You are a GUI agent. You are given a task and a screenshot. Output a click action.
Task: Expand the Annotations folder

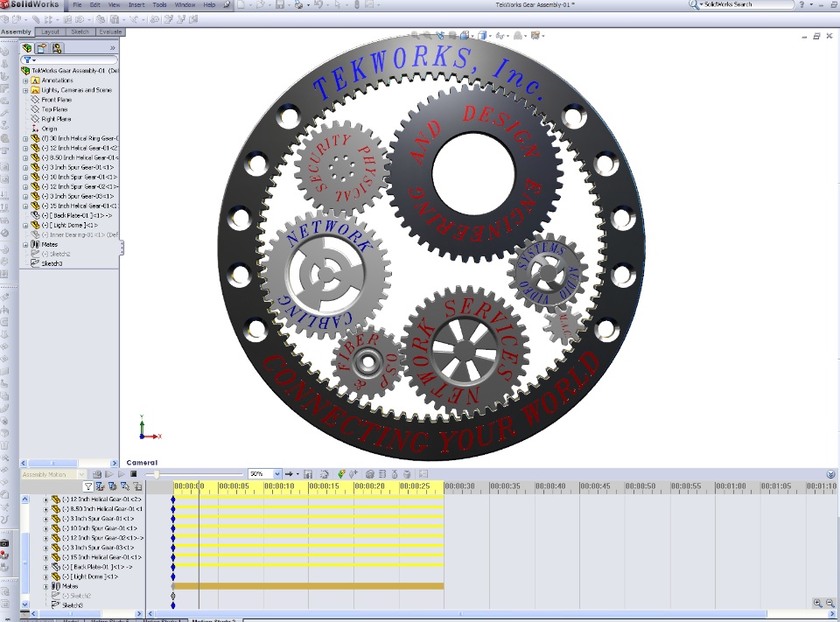tap(25, 80)
